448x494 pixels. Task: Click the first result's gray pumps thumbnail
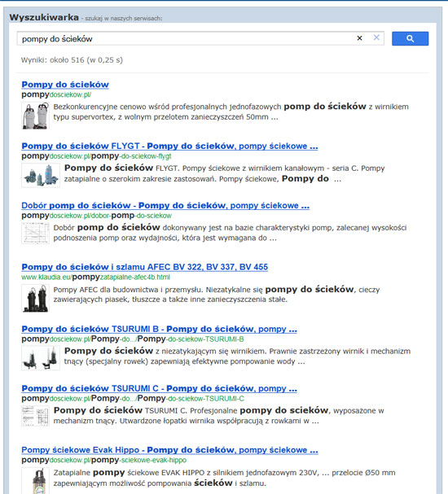(35, 116)
